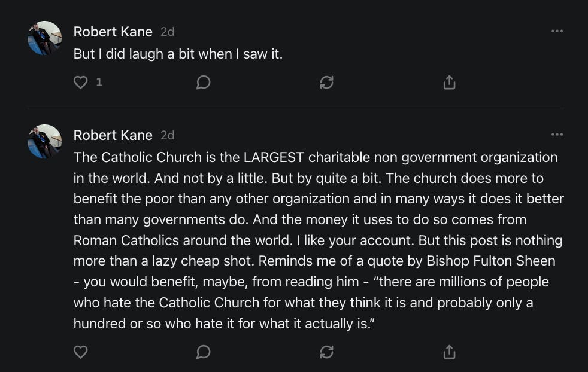Open more options for the Catholic Church comment
Image resolution: width=588 pixels, height=372 pixels.
[557, 135]
